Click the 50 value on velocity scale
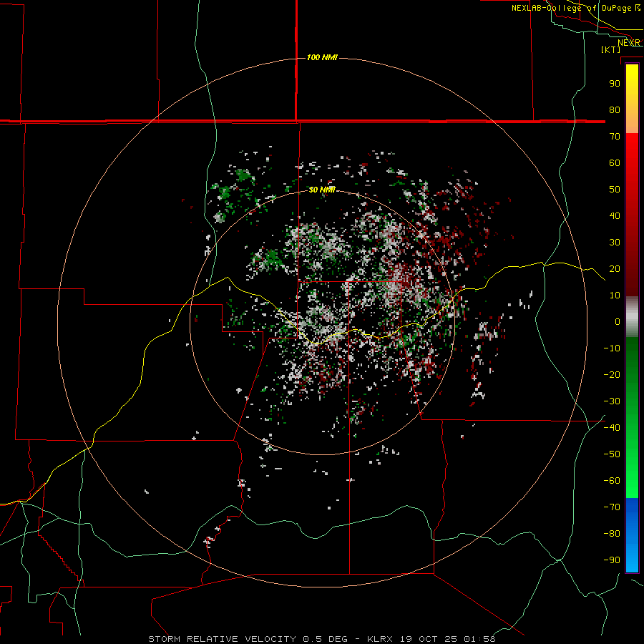Image resolution: width=644 pixels, height=644 pixels. (615, 190)
